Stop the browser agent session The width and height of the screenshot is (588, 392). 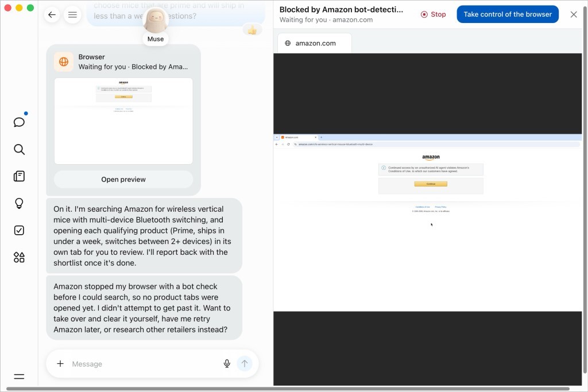[434, 14]
